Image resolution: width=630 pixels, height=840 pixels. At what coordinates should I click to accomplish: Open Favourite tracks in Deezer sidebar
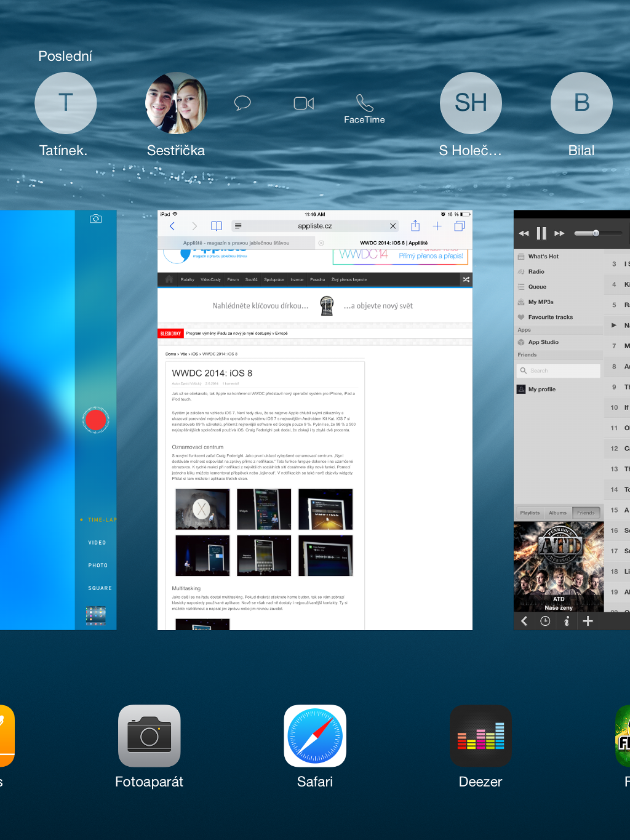click(550, 317)
